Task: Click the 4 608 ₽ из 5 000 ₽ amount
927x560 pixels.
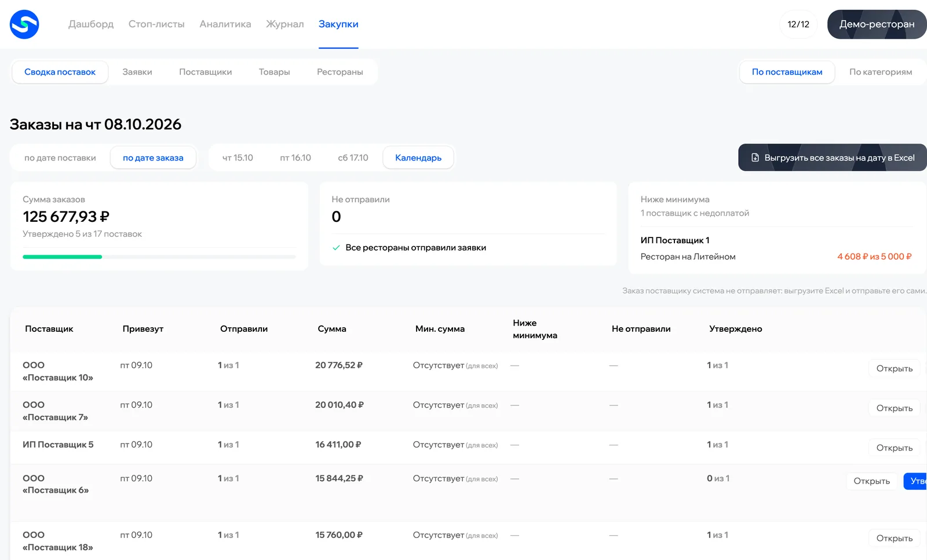Action: [x=874, y=257]
